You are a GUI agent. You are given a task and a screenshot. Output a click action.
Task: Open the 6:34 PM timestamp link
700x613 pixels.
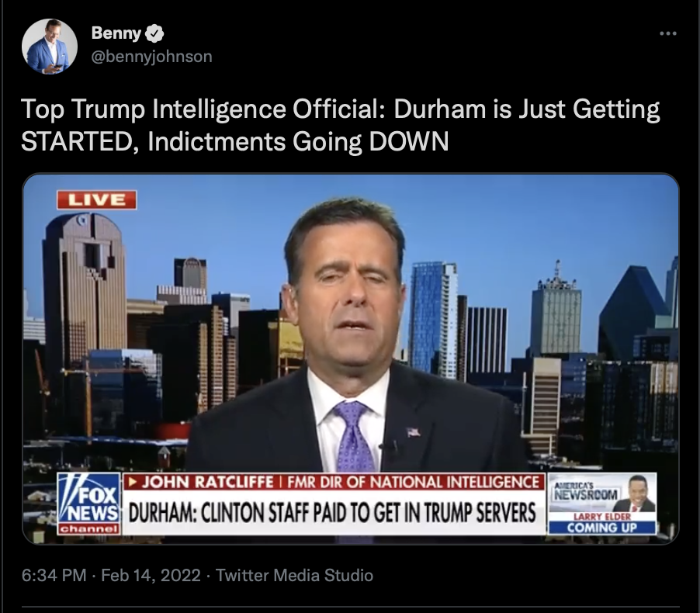(54, 575)
